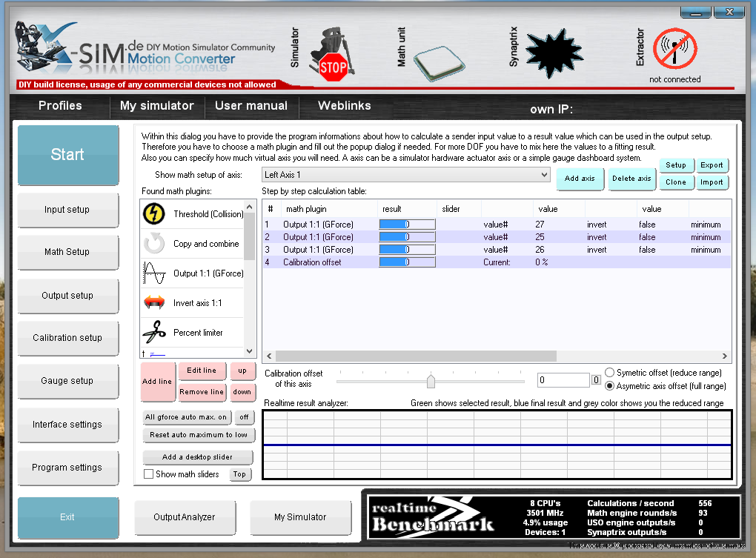Open the Left Axis 1 axis dropdown
The image size is (756, 558).
point(406,174)
